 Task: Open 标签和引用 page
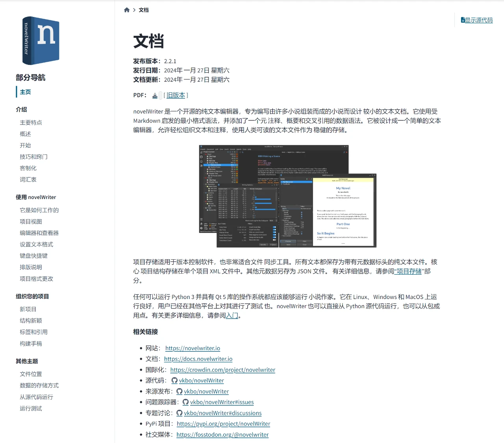tap(33, 332)
